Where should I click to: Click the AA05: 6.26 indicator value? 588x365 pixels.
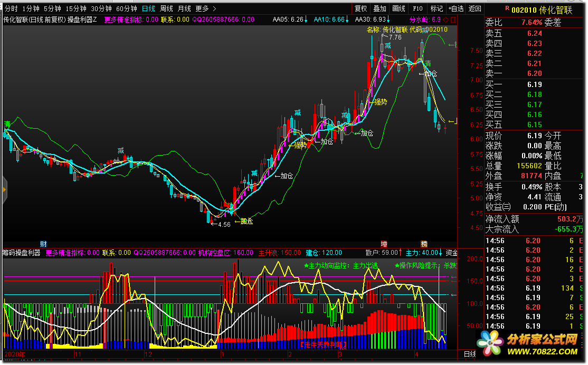[x=290, y=20]
